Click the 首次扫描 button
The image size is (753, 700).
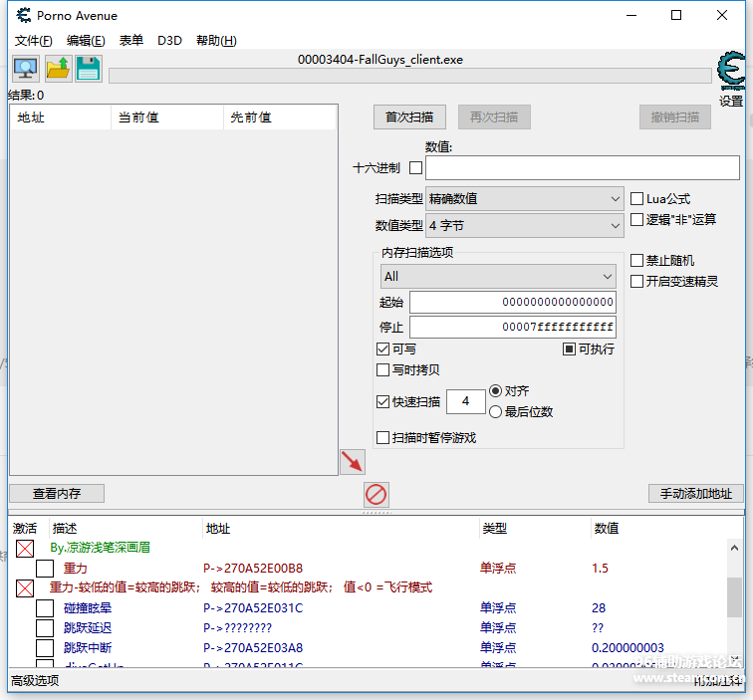pos(409,117)
